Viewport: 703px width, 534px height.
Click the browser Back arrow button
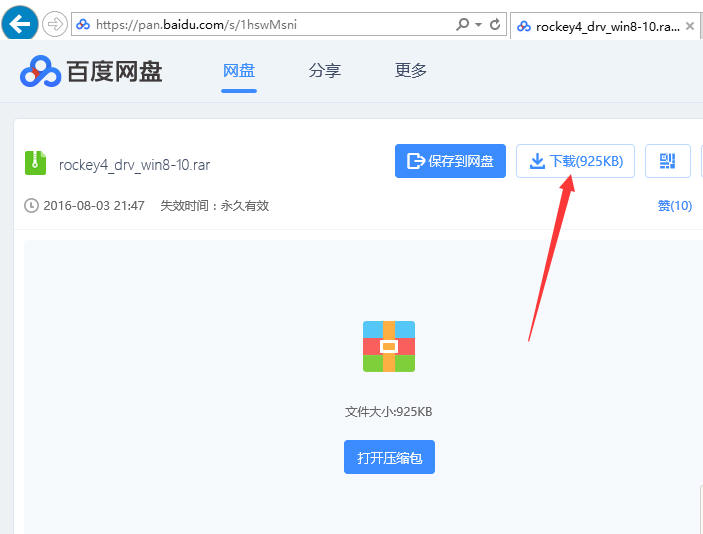pos(20,23)
